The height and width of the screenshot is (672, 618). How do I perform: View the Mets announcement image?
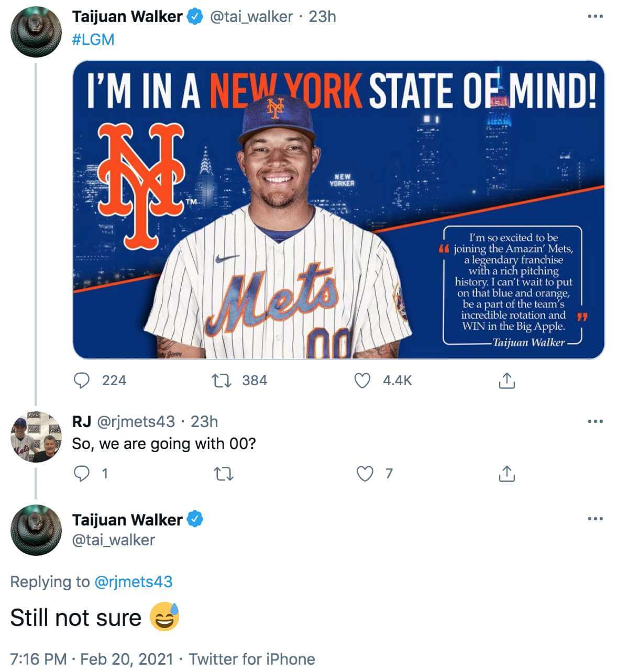pos(338,210)
